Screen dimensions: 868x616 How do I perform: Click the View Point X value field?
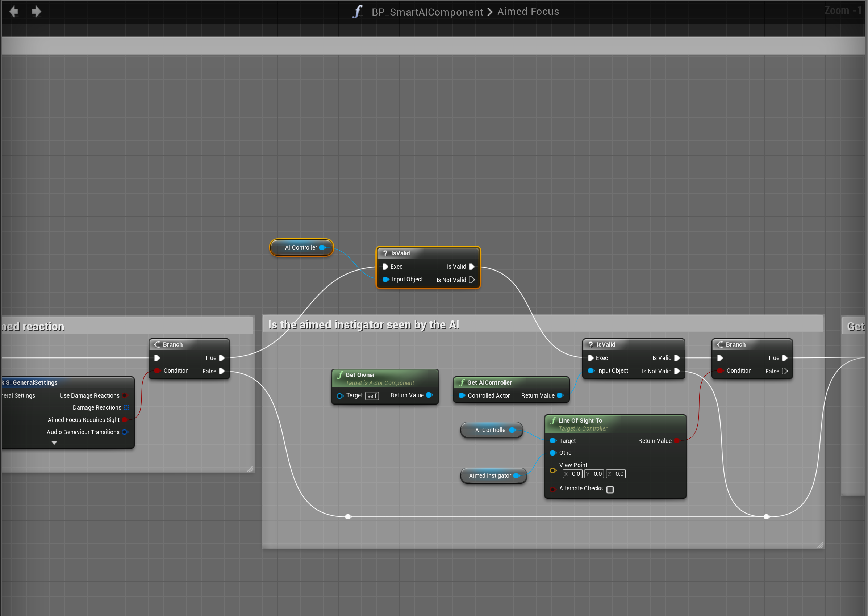pos(572,474)
